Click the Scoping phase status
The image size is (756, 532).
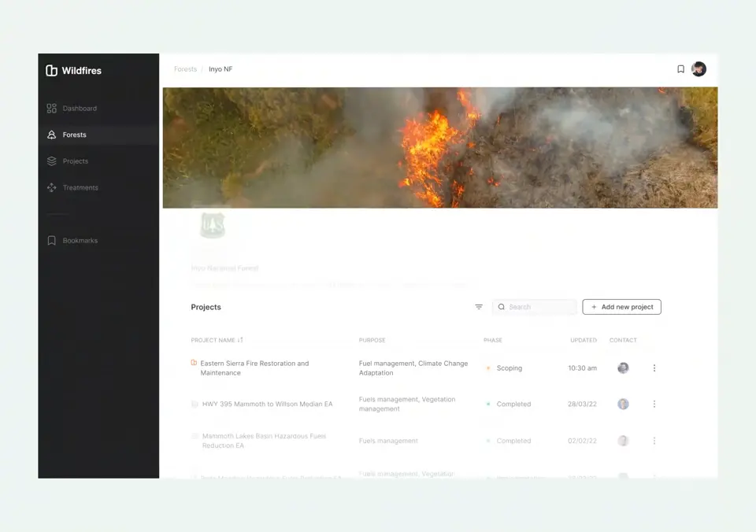click(504, 368)
